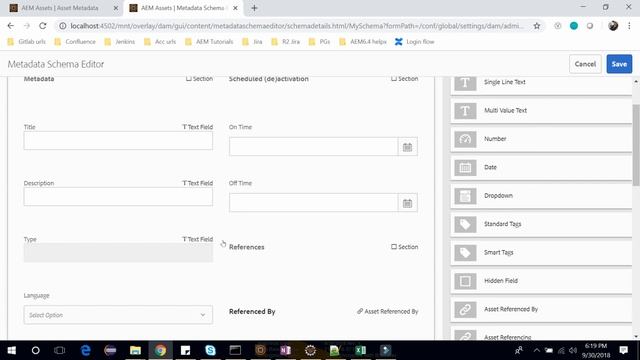The width and height of the screenshot is (640, 360).
Task: Open Windows Start menu
Action: pyautogui.click(x=11, y=350)
